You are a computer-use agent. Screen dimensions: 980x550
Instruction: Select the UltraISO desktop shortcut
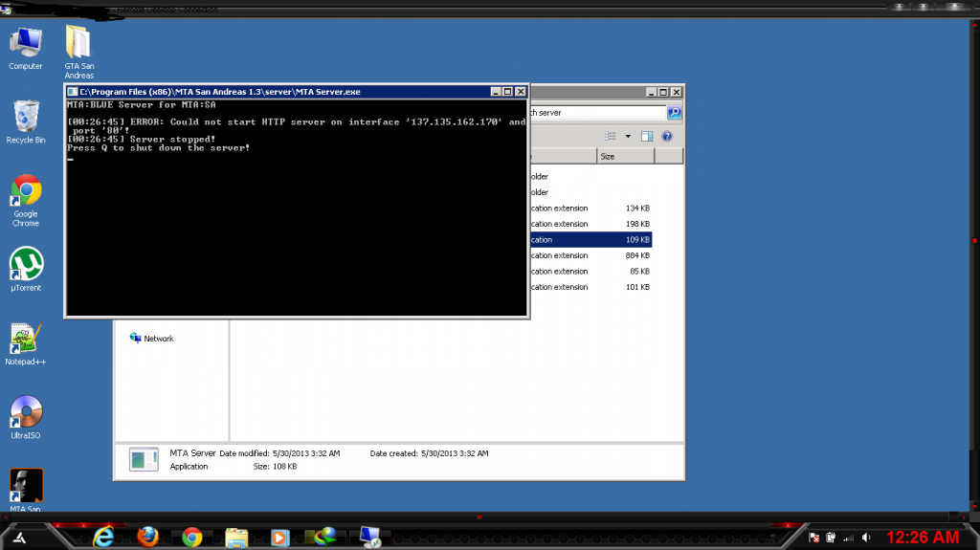[26, 411]
